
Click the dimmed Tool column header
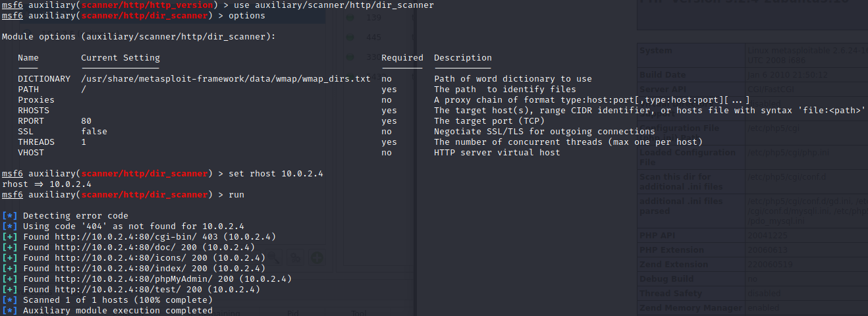tap(359, 313)
